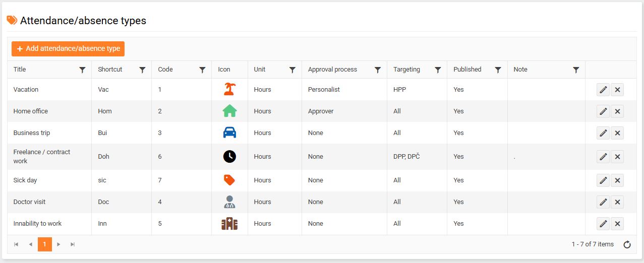Viewport: 644px width, 263px height.
Task: Select the Innability to work row title
Action: click(x=37, y=224)
